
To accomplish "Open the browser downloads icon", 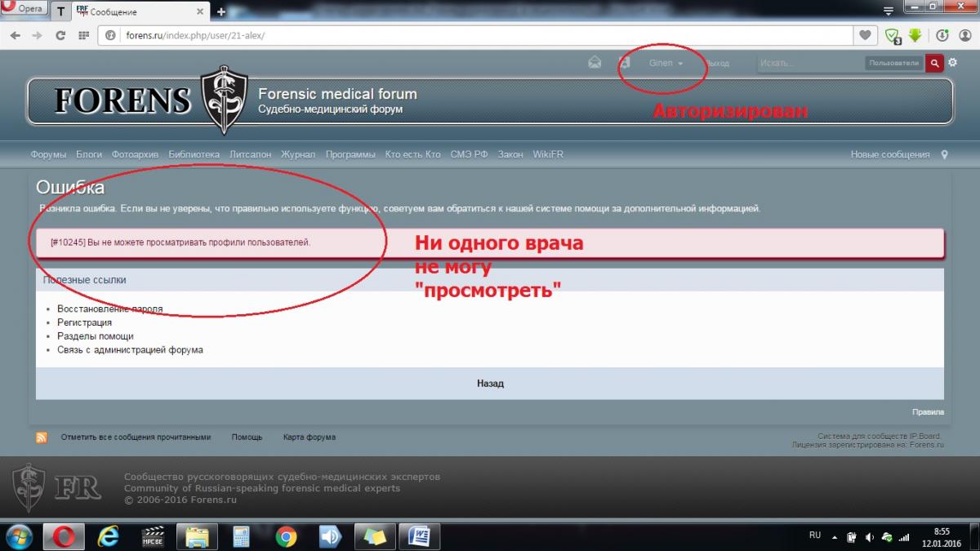I will (x=942, y=36).
